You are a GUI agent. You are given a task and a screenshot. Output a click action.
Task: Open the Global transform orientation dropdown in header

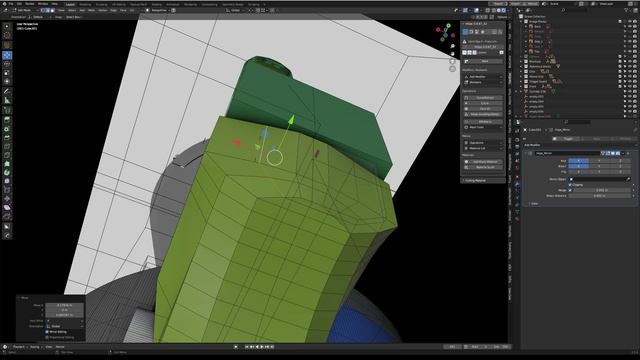pyautogui.click(x=236, y=10)
